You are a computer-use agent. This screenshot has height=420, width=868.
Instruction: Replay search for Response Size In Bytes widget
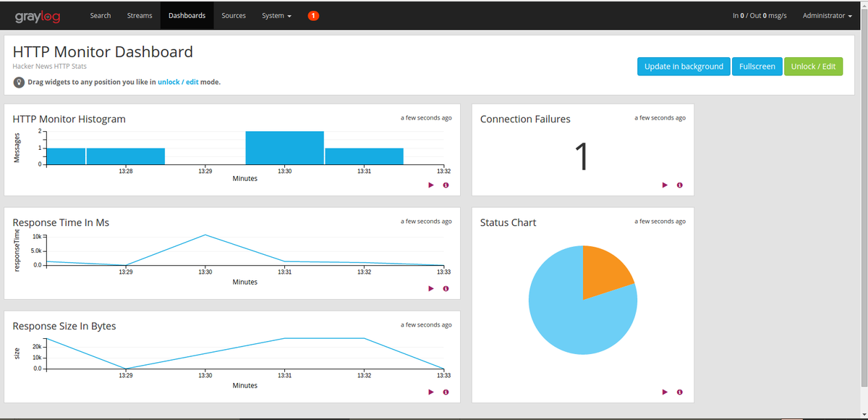coord(431,392)
